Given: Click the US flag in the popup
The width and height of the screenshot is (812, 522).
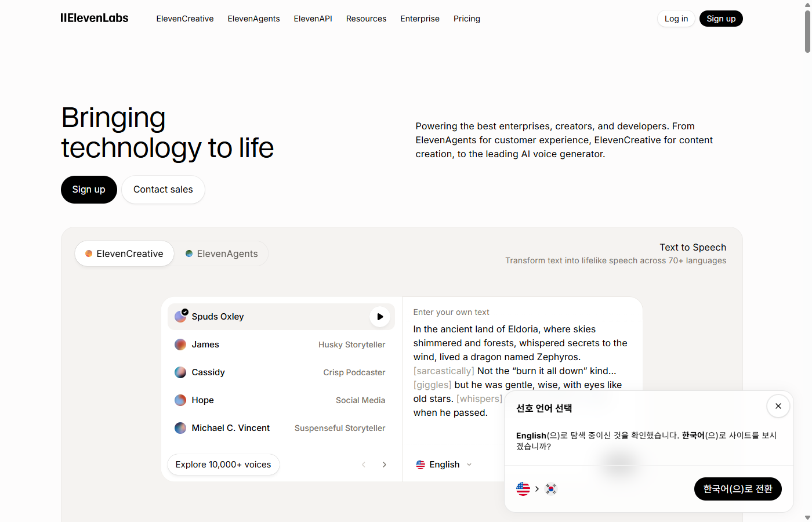Looking at the screenshot, I should [x=523, y=489].
